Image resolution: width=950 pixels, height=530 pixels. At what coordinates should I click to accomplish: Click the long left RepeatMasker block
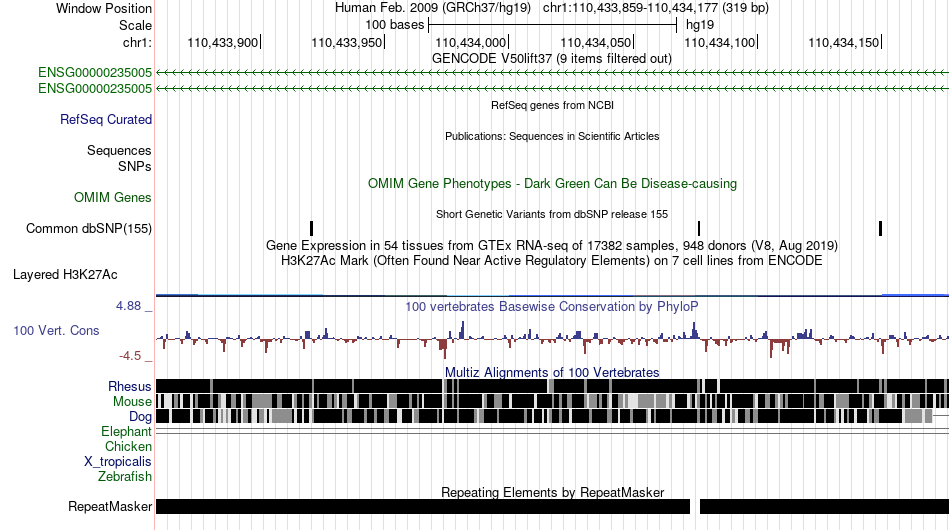[x=423, y=506]
